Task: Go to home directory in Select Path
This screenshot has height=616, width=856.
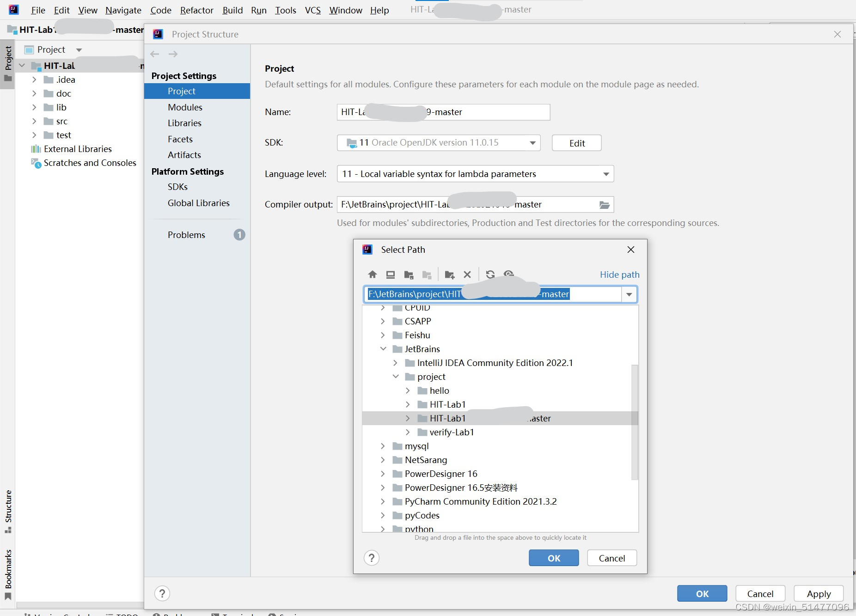Action: click(x=373, y=274)
